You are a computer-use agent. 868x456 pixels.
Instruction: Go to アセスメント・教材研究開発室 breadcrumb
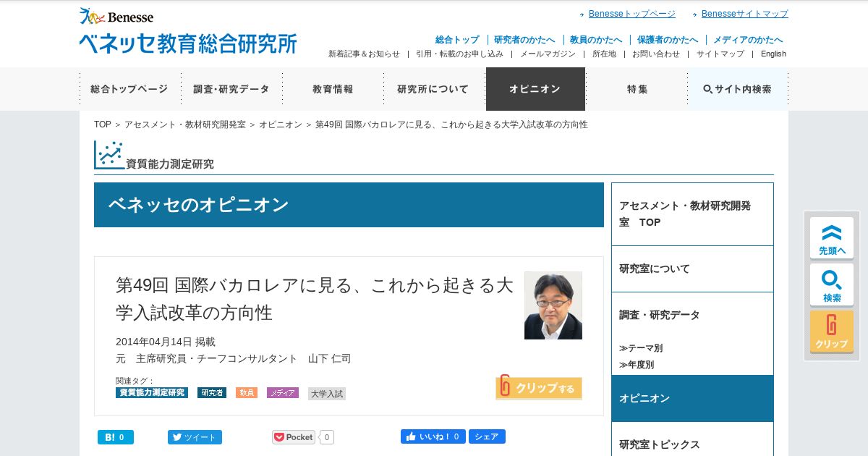(x=185, y=124)
